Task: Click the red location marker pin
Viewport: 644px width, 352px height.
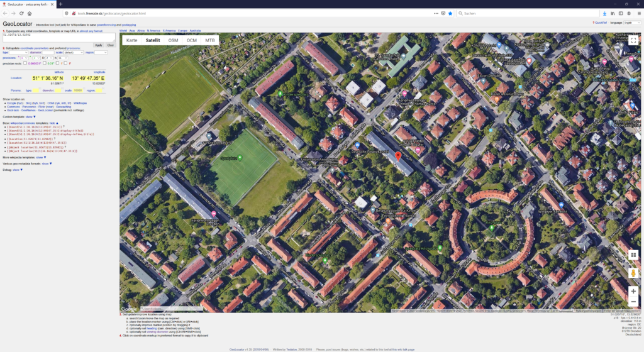Action: pos(397,156)
